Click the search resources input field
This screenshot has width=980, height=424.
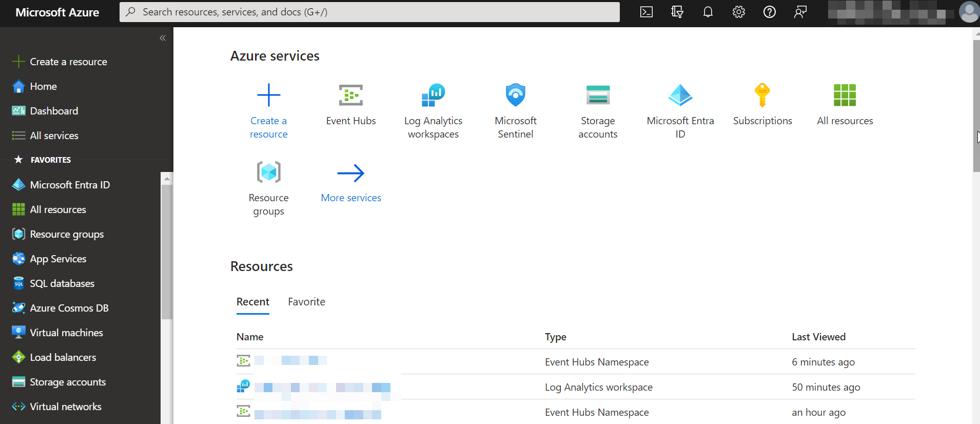pyautogui.click(x=369, y=12)
